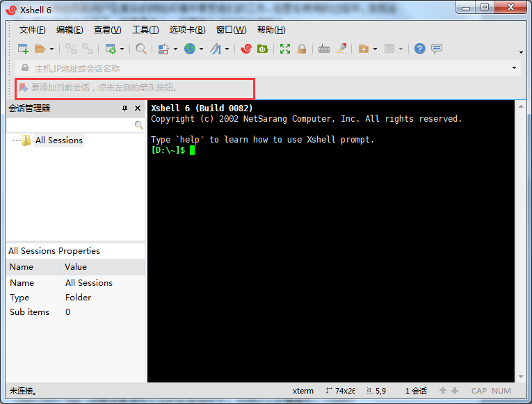
Task: Click the Name column header in properties
Action: click(33, 267)
